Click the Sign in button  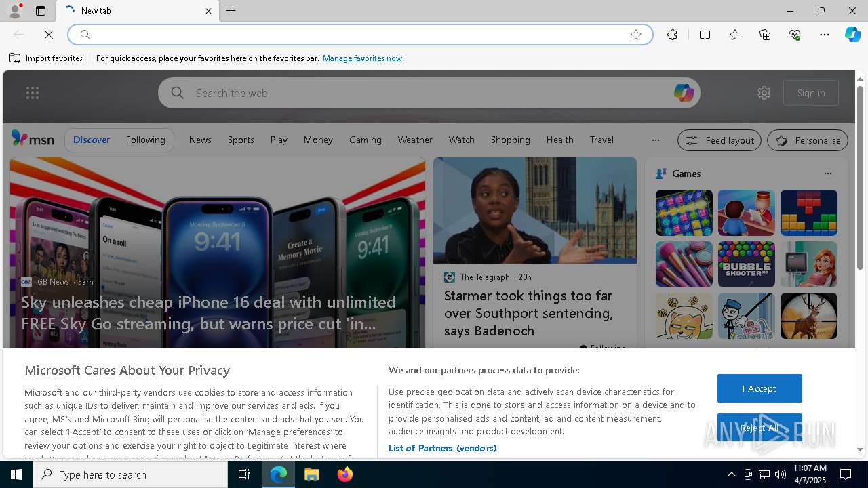point(811,93)
